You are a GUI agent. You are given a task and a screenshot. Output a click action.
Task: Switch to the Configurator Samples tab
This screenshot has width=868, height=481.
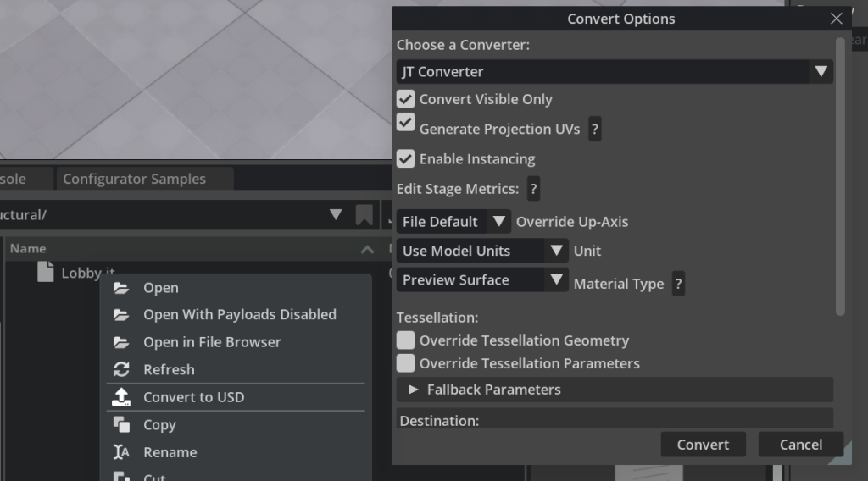pyautogui.click(x=134, y=180)
